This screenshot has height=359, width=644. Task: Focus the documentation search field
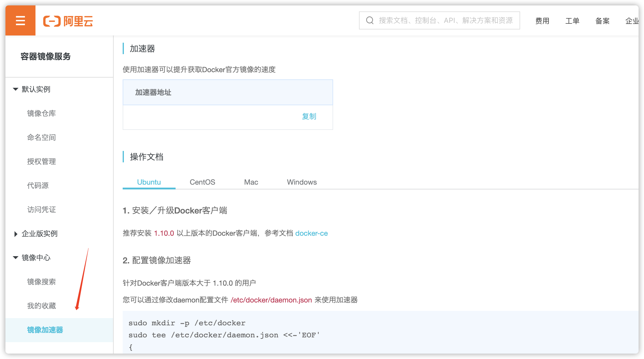coord(439,20)
